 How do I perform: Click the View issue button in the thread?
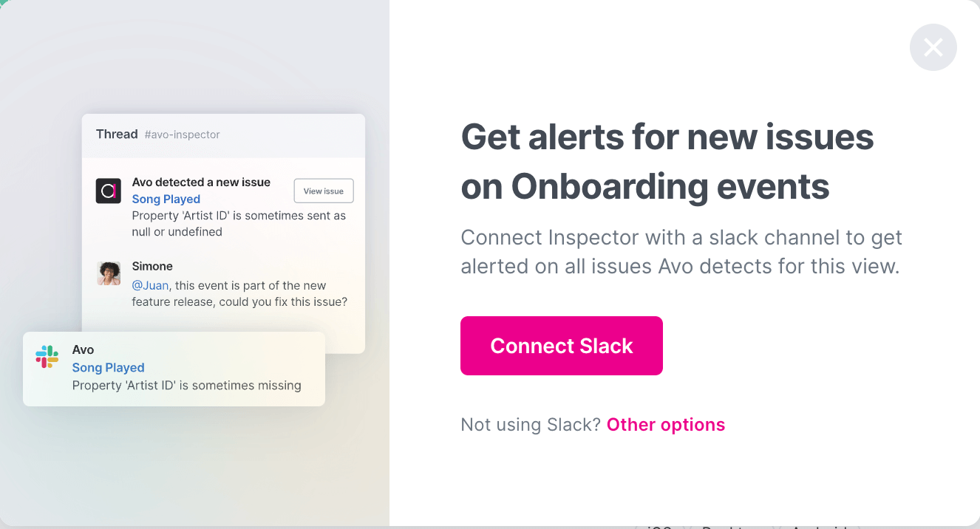coord(323,191)
